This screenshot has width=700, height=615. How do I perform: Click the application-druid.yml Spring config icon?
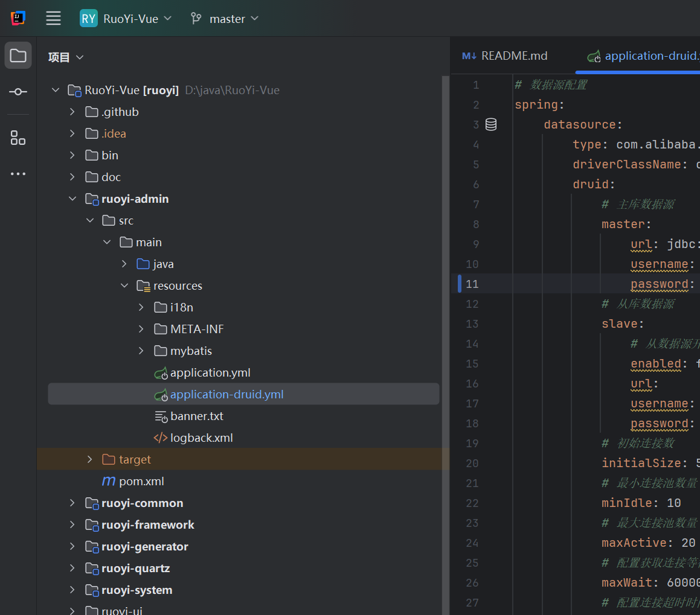tap(161, 395)
